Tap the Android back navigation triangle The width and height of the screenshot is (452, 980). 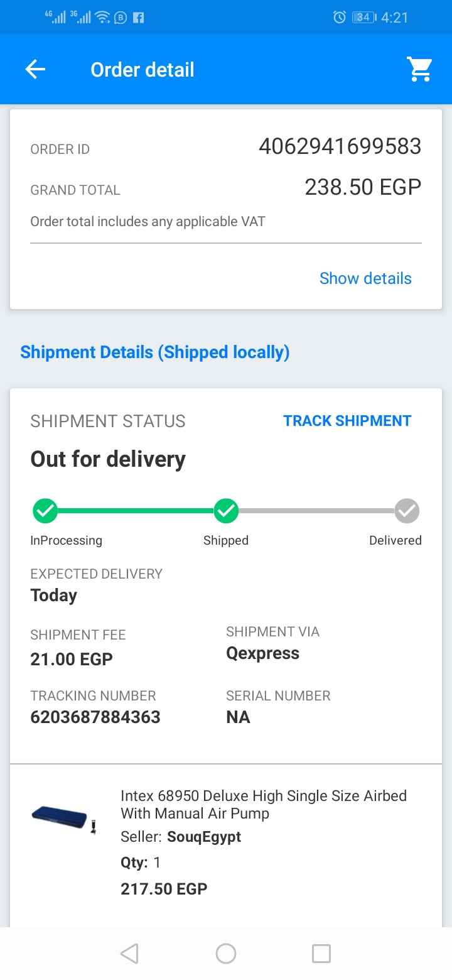pos(129,954)
